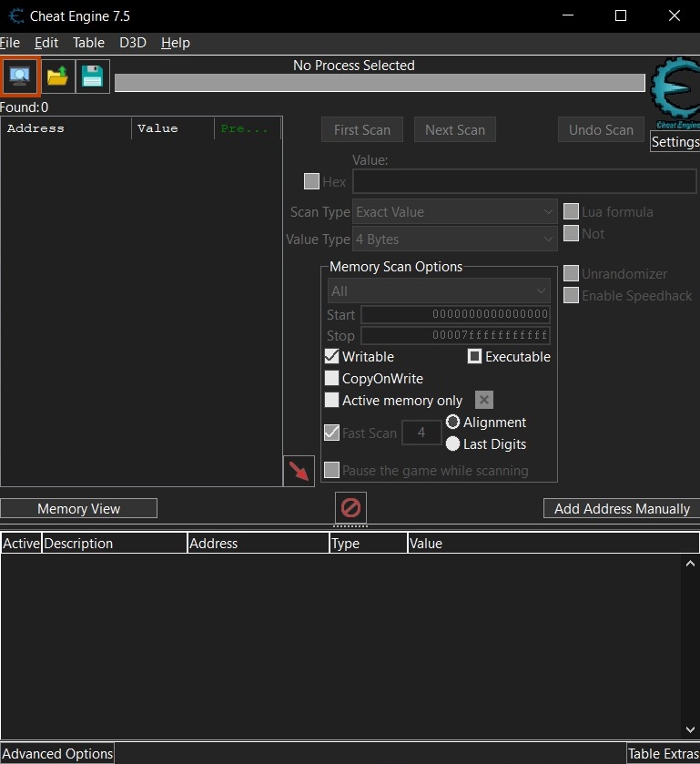Enable CopyOnWrite checkbox
The height and width of the screenshot is (764, 700).
[331, 378]
